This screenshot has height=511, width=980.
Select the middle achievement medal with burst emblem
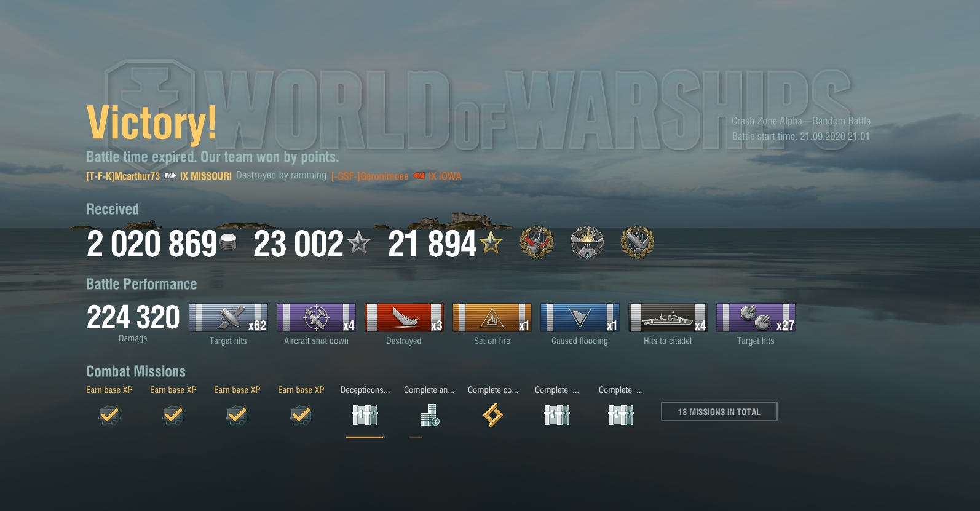pos(587,242)
